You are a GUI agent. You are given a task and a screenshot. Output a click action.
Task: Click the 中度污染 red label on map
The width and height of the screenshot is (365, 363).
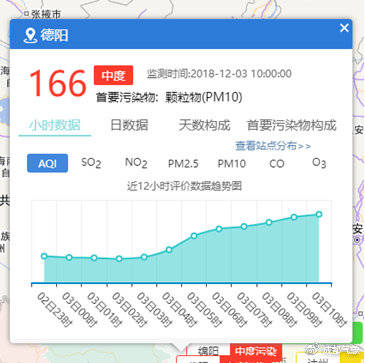tap(256, 351)
